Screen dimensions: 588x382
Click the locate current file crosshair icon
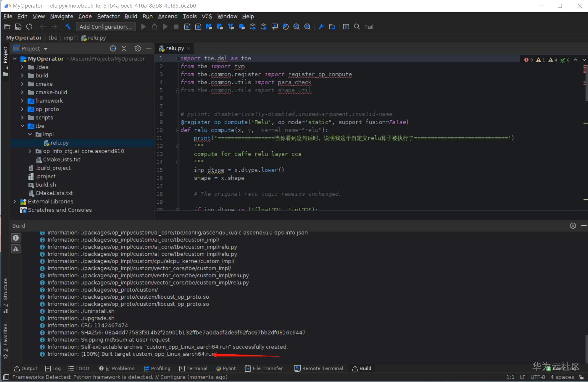(113, 48)
